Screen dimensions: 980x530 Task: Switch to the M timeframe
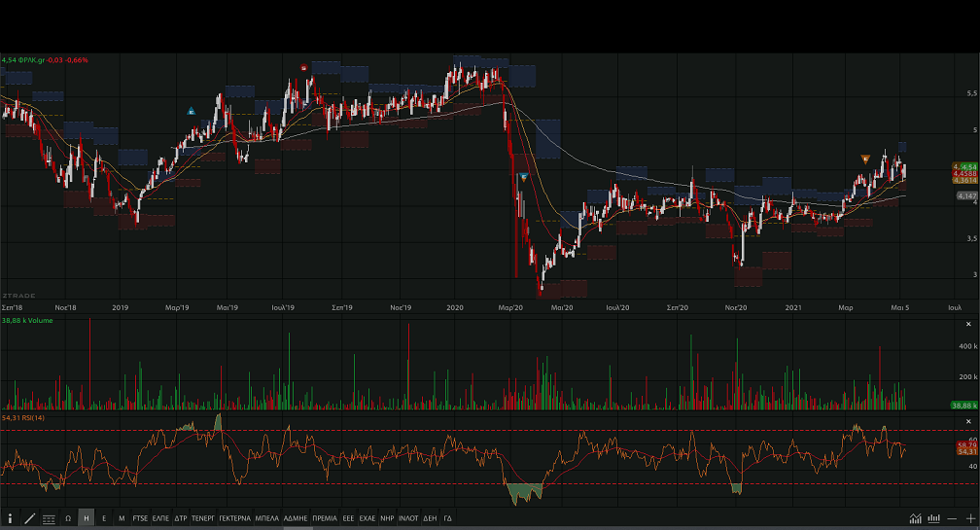tap(122, 519)
